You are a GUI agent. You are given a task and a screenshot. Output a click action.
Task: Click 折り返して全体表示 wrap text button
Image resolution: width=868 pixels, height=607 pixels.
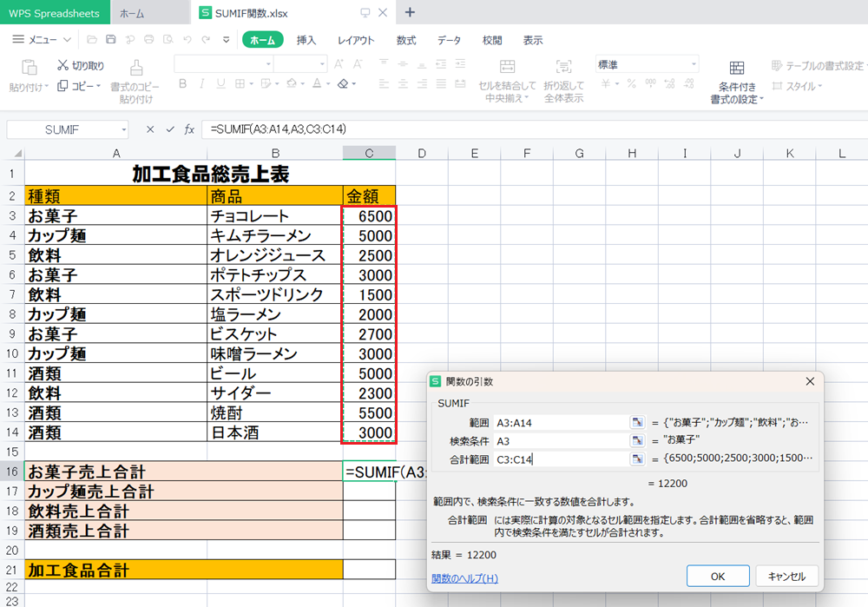point(563,81)
